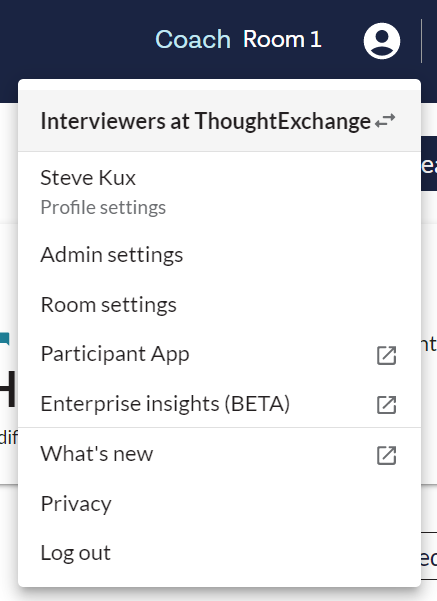Select the Room 1 header title
The image size is (437, 601).
tap(282, 39)
